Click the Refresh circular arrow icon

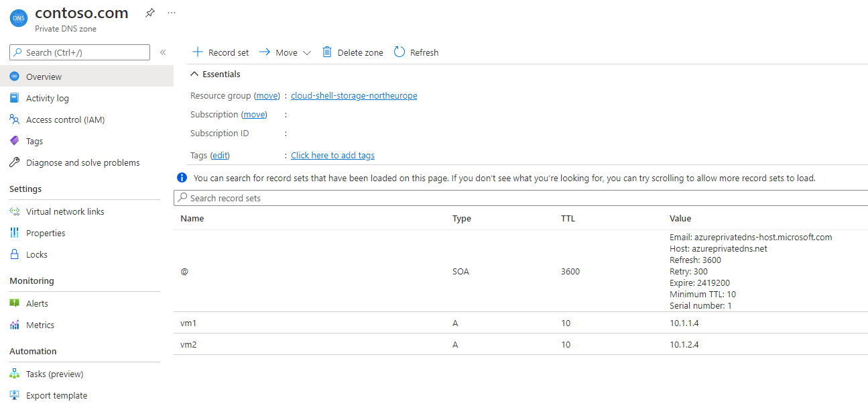click(x=399, y=52)
